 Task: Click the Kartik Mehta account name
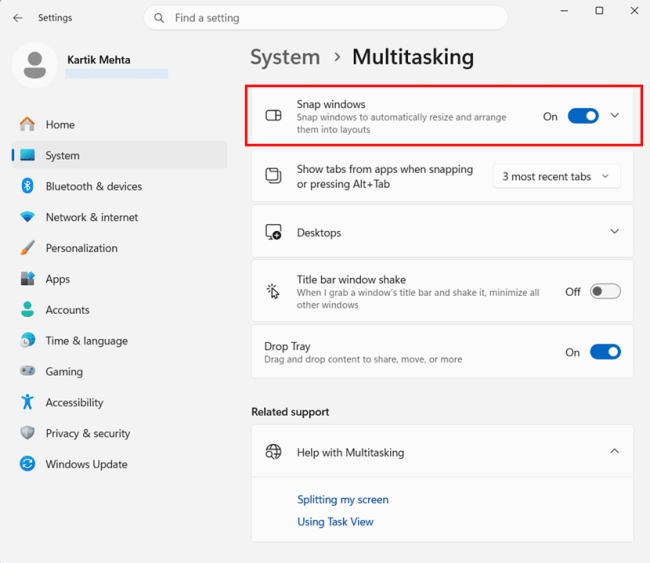tap(99, 60)
